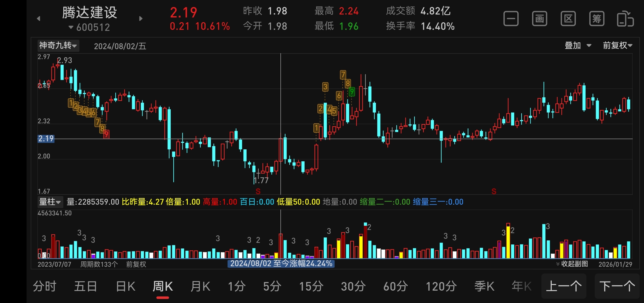The height and width of the screenshot is (303, 644).
Task: Switch to 月K tab
Action: [200, 286]
